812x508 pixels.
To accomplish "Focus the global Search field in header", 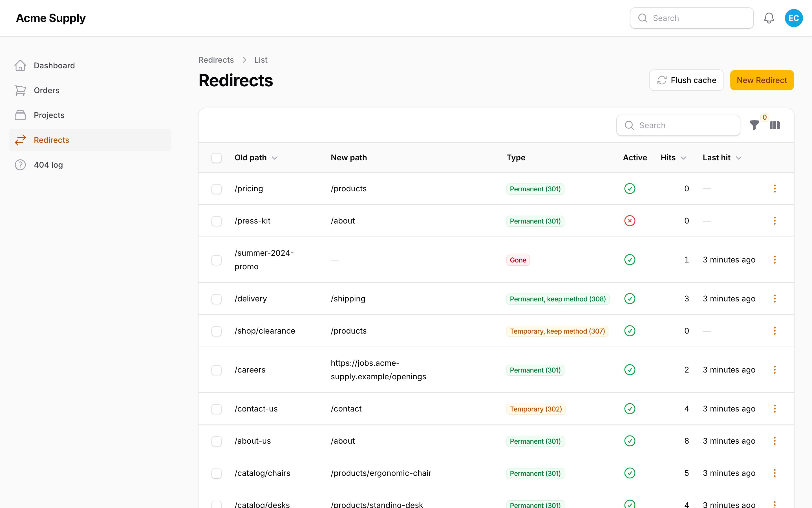I will click(x=692, y=18).
